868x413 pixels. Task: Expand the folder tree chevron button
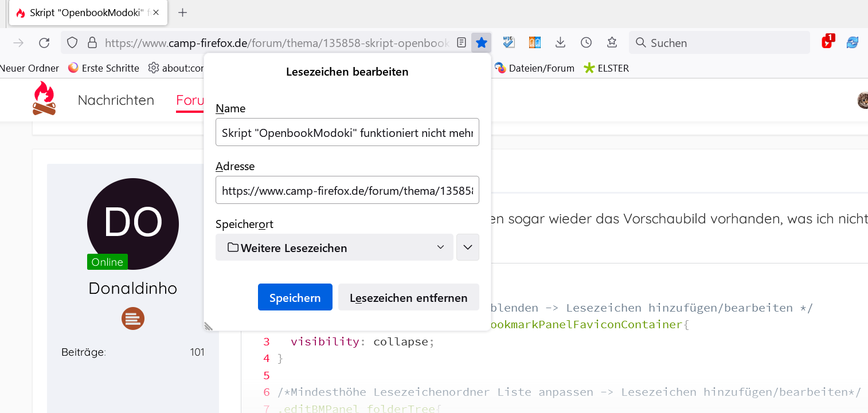467,247
